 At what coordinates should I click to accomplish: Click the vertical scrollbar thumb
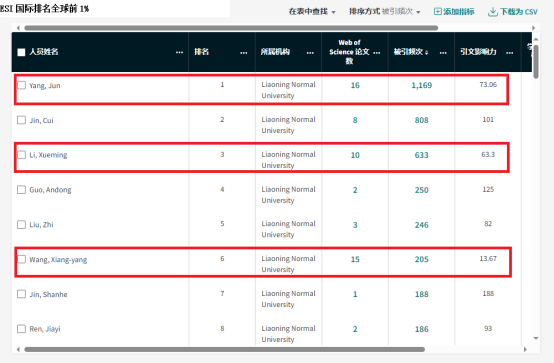pos(536,62)
